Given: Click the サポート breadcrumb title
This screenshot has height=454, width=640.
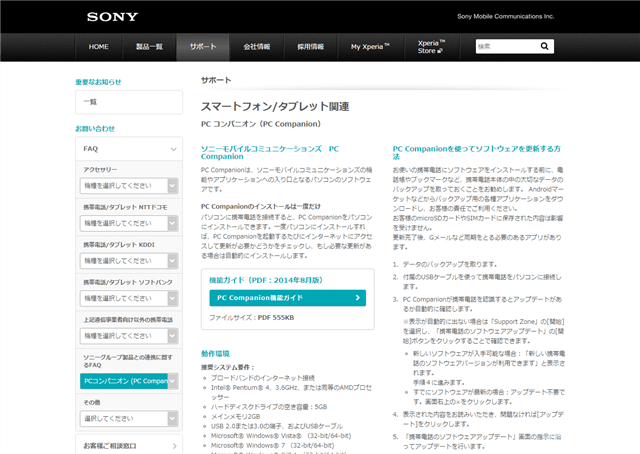Looking at the screenshot, I should (216, 80).
